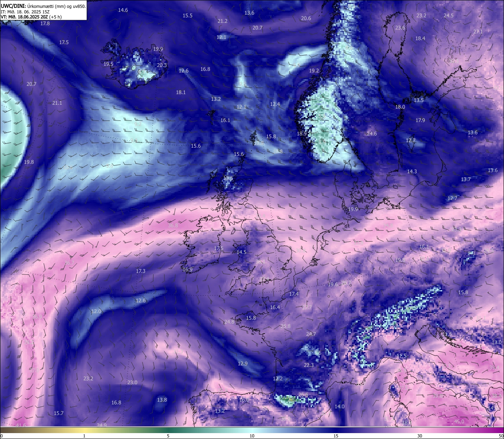
Task: Click the 12.9 value in Bay of Biscay
Action: 243,363
